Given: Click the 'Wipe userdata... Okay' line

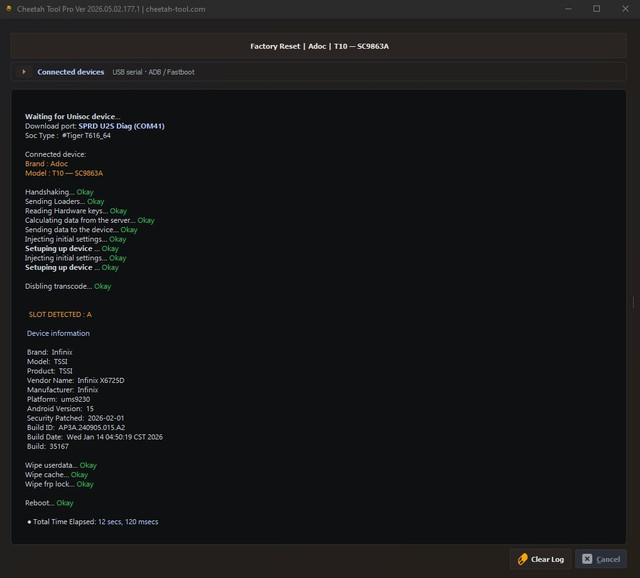Looking at the screenshot, I should click(61, 465).
